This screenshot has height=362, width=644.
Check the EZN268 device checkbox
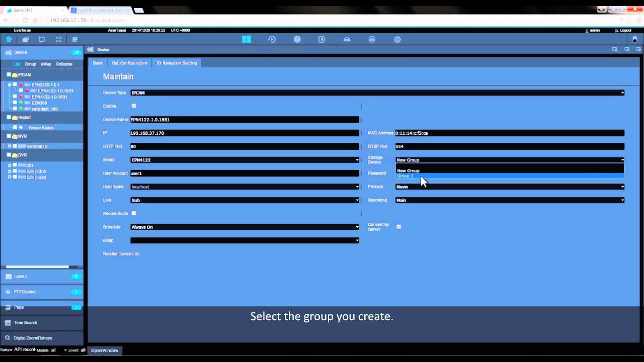pyautogui.click(x=15, y=103)
